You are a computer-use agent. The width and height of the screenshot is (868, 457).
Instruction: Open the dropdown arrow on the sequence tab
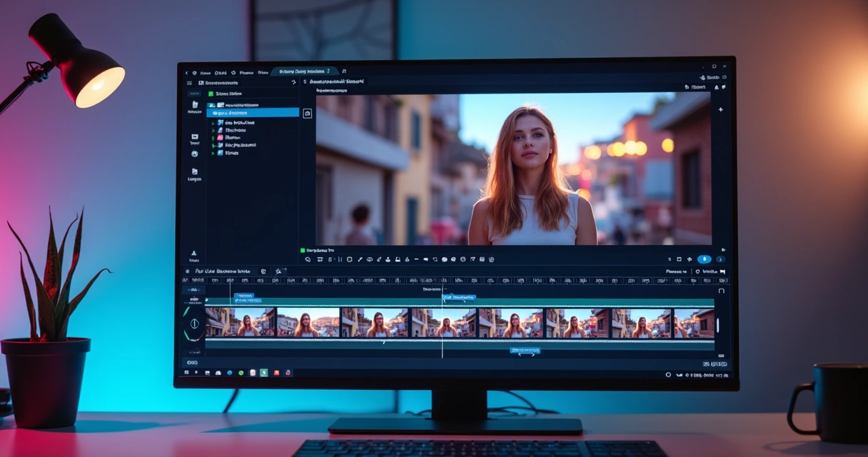coord(327,72)
